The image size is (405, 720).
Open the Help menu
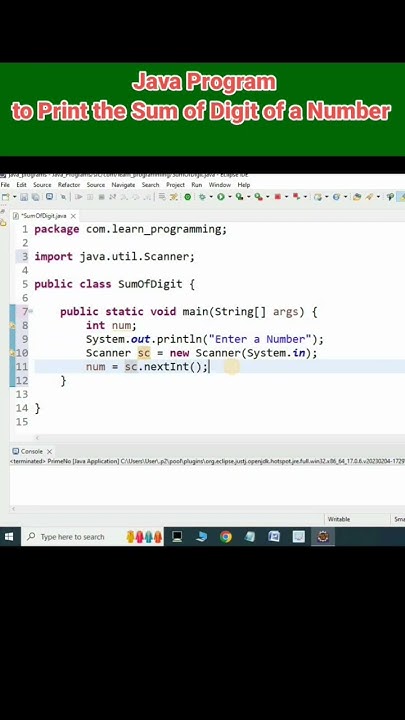244,185
